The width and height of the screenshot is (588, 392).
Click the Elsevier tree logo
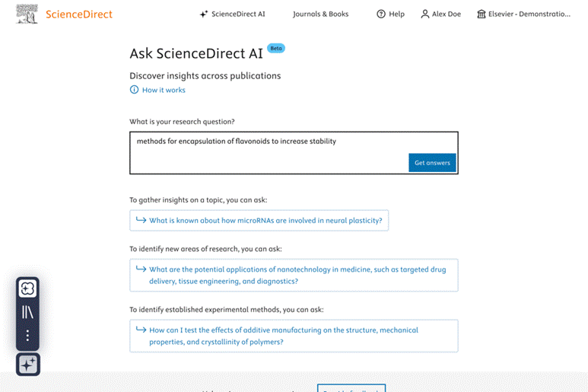click(x=27, y=14)
